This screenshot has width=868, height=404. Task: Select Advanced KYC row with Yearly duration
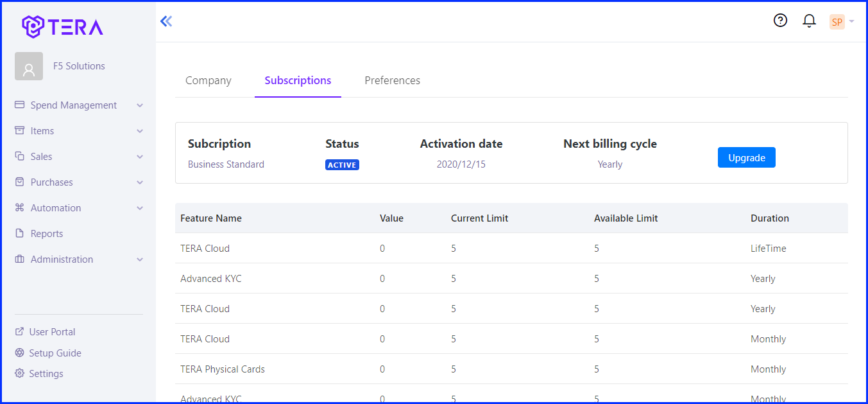[x=511, y=279]
